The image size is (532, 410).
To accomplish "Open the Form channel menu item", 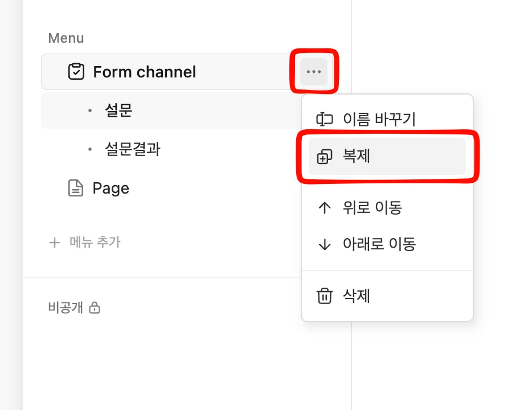I will tap(144, 72).
